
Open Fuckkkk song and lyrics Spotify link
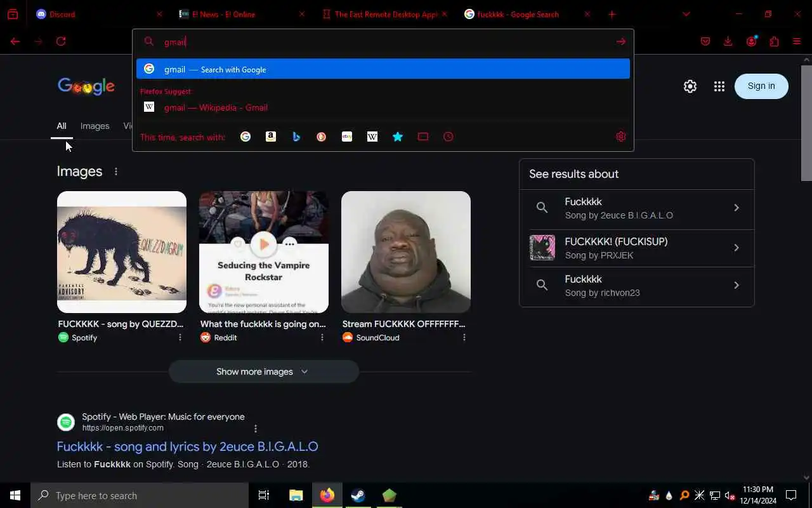tap(187, 446)
